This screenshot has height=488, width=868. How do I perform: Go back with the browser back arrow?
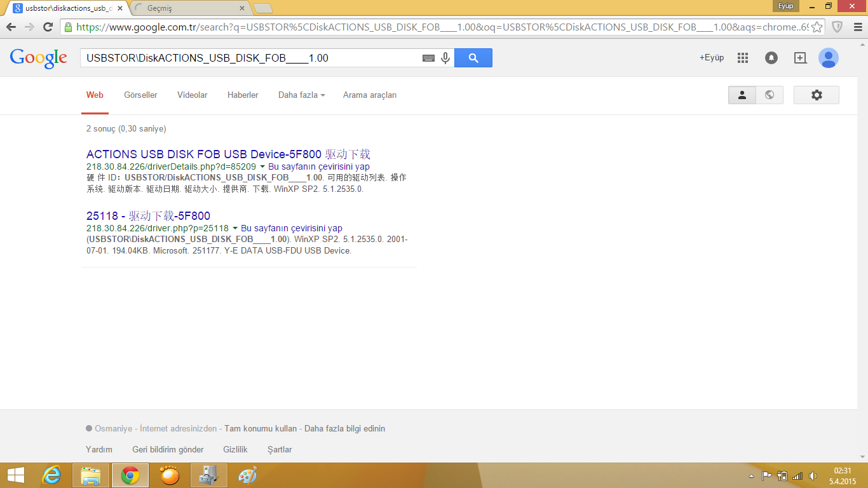click(11, 27)
